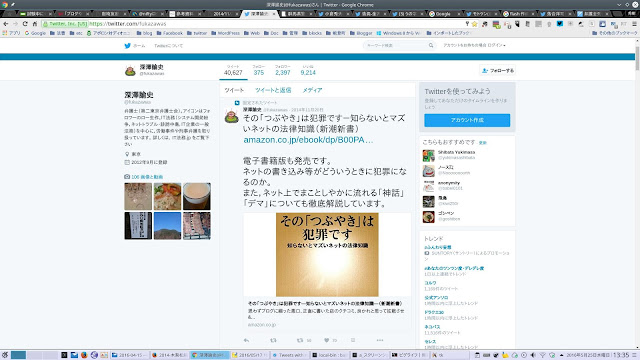The height and width of the screenshot is (360, 640).
Task: Reply to the pinned tweet
Action: click(246, 340)
